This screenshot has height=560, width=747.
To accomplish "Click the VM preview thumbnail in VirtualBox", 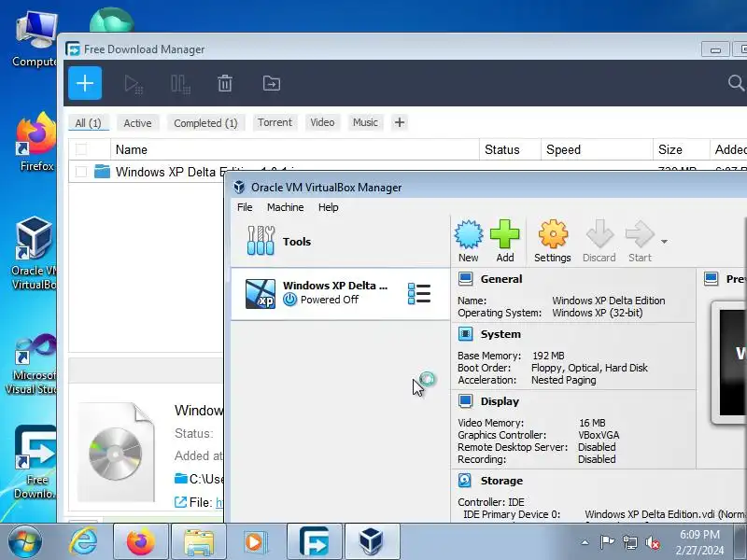I will [x=729, y=362].
